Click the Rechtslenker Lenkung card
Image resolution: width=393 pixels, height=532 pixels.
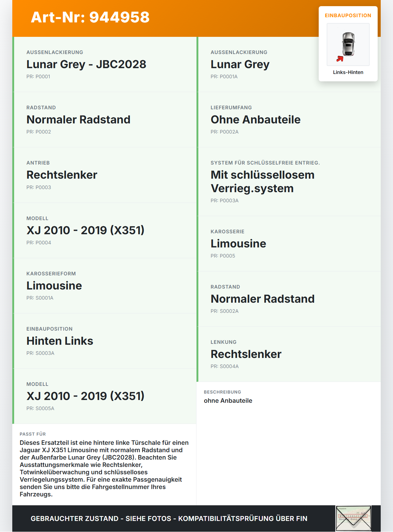tap(289, 354)
